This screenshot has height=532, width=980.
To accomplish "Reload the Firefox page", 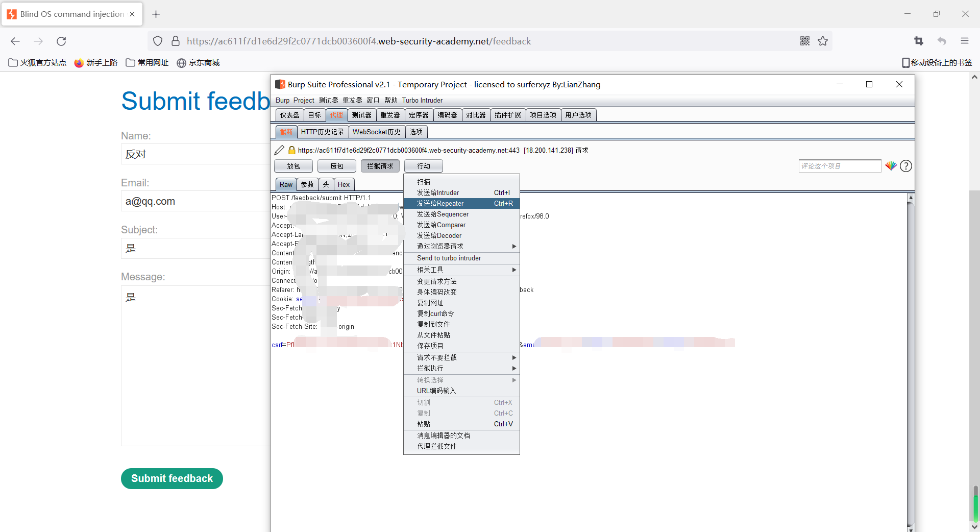I will click(x=61, y=41).
